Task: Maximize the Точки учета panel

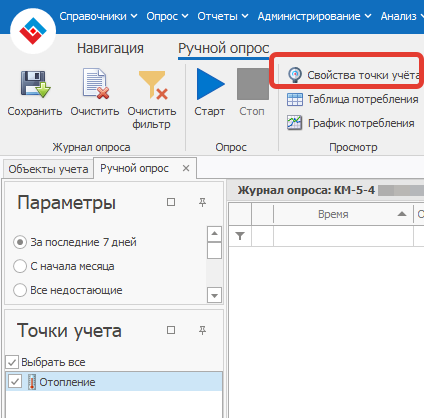Action: 171,330
